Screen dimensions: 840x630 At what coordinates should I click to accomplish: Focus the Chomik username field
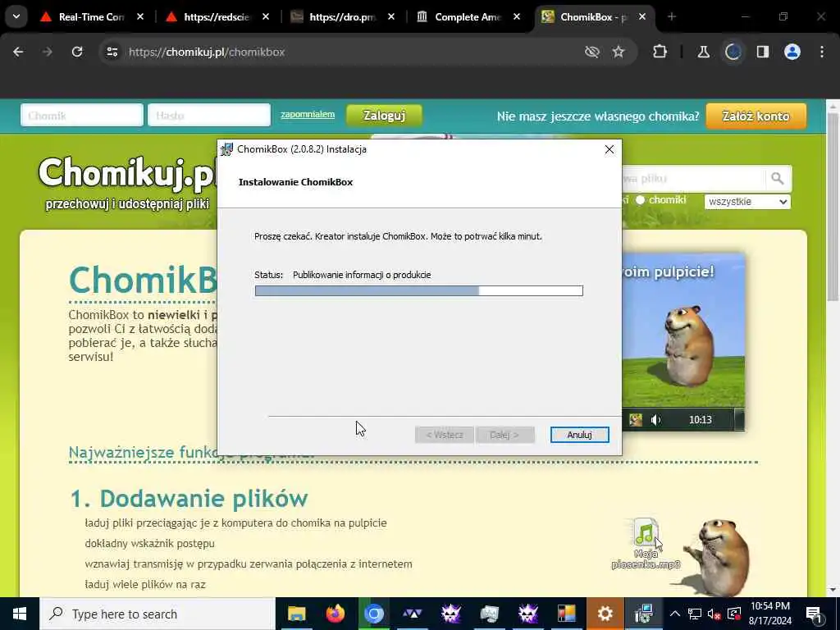(x=82, y=115)
